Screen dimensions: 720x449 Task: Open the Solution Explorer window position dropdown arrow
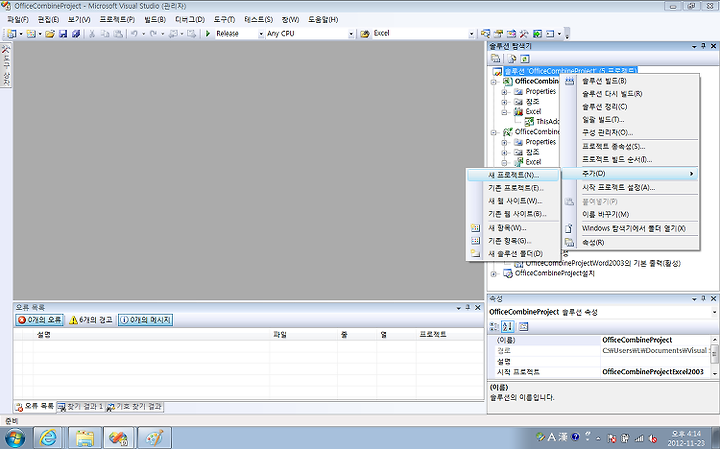point(694,46)
